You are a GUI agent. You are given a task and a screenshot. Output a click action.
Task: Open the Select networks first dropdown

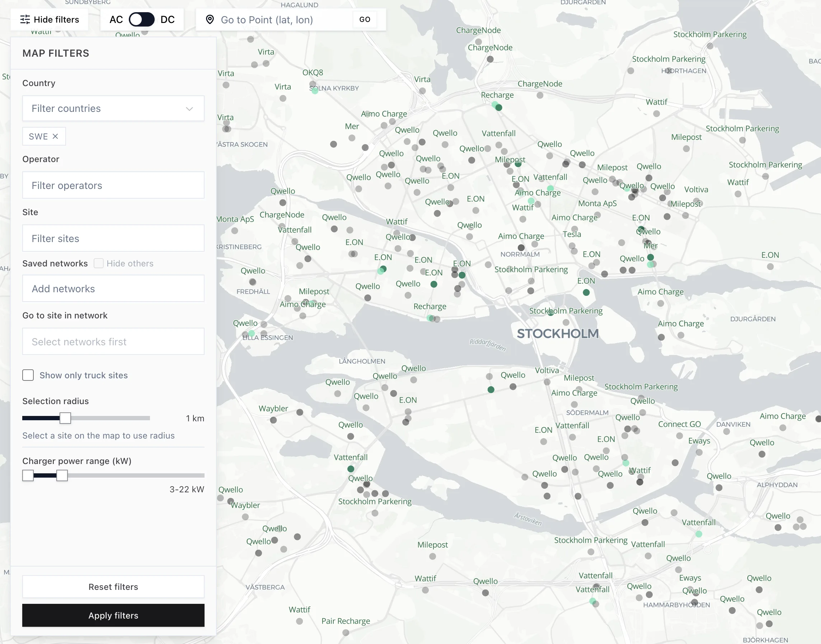point(113,342)
